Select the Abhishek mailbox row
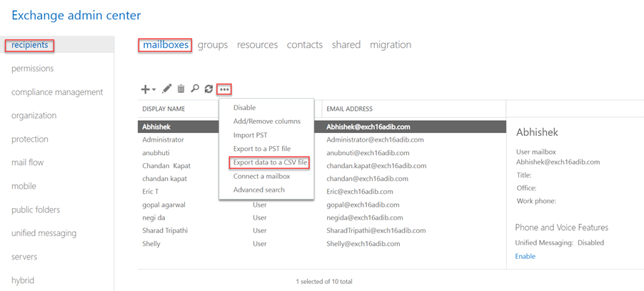This screenshot has width=644, height=291. [x=321, y=127]
